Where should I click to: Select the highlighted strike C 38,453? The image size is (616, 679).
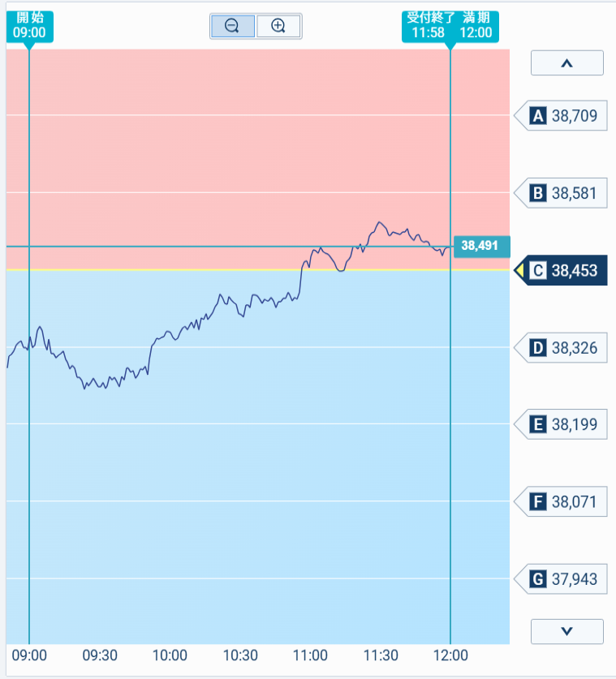pyautogui.click(x=561, y=270)
